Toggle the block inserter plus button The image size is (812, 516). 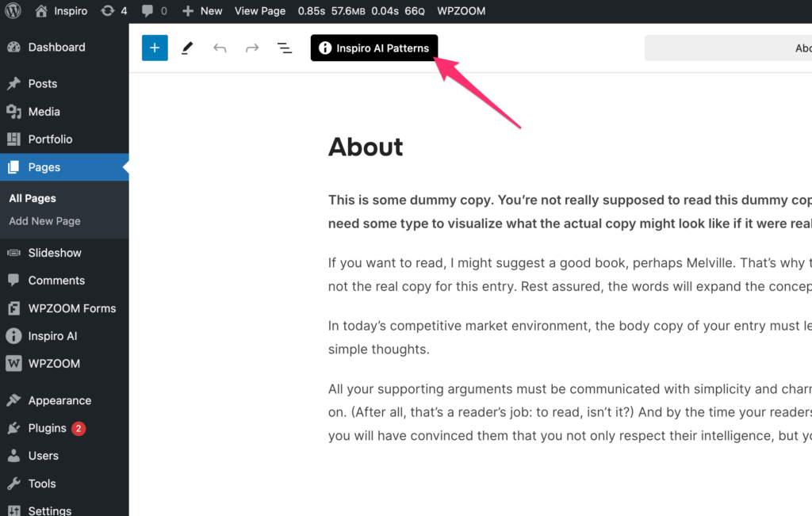155,48
